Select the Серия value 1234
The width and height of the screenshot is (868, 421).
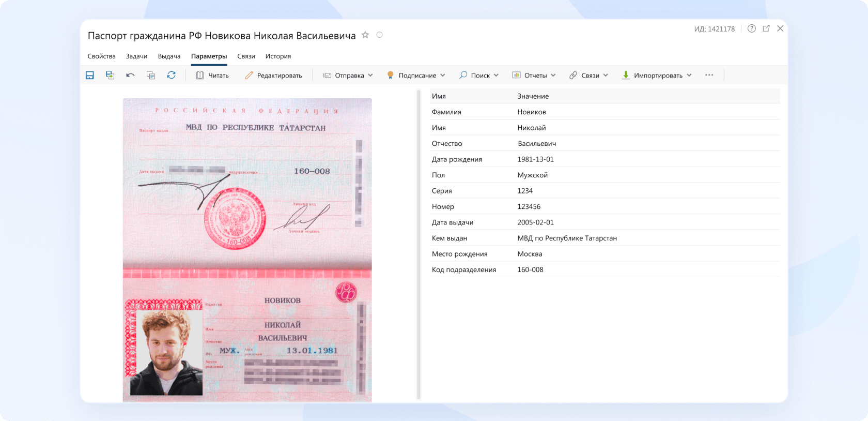pos(525,191)
